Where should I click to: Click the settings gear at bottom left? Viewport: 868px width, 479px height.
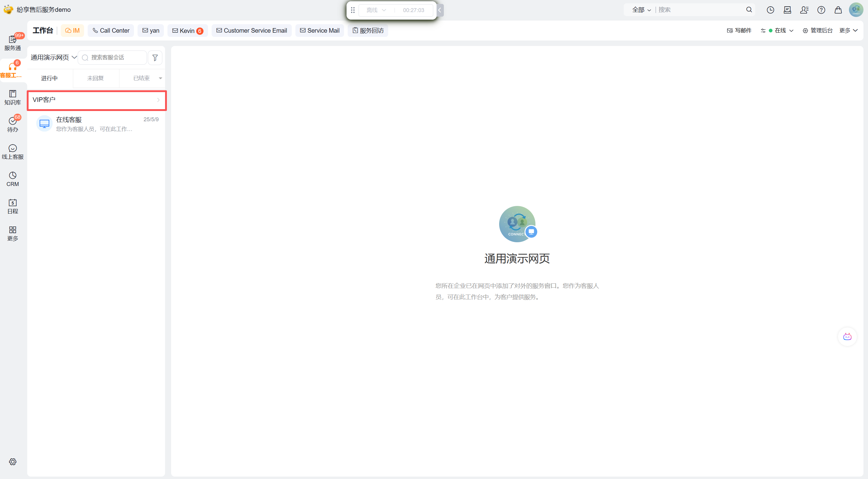(12, 461)
